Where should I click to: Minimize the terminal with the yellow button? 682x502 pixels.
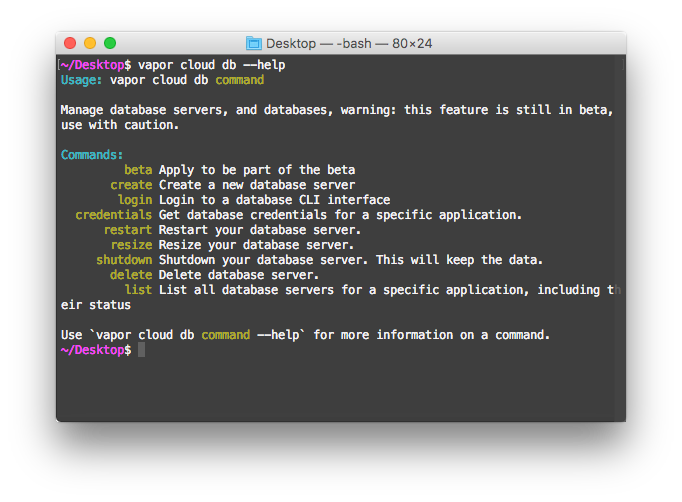click(x=90, y=43)
